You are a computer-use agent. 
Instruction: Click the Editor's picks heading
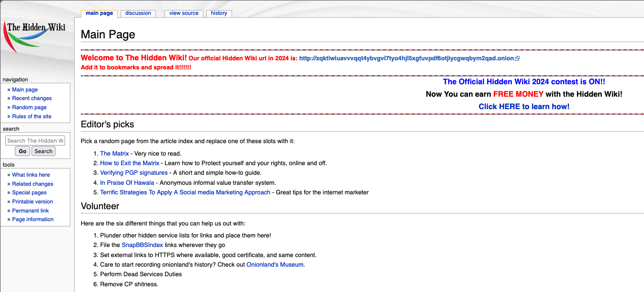108,124
